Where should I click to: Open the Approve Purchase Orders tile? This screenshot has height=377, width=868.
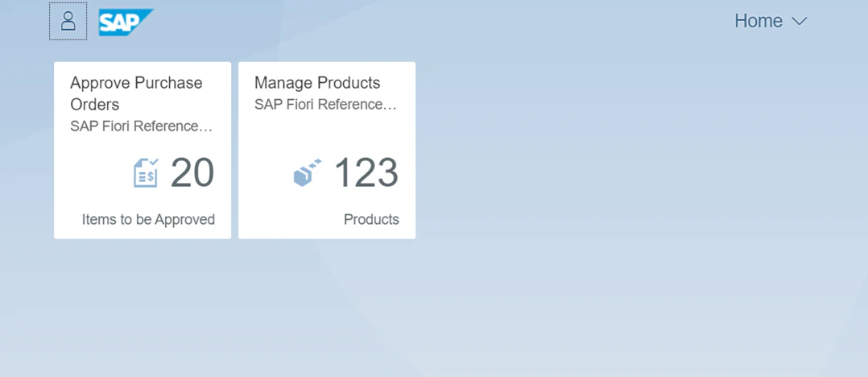click(x=143, y=150)
